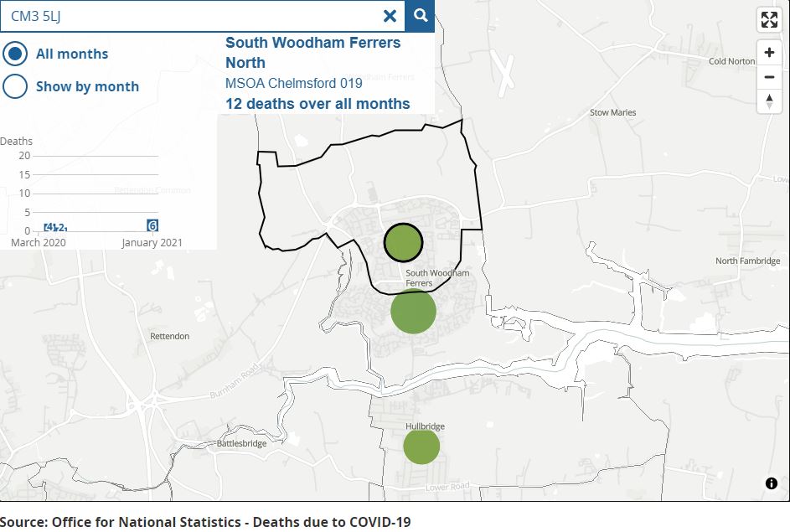This screenshot has height=532, width=790.
Task: Select the Hullbridge green death circle
Action: [421, 447]
